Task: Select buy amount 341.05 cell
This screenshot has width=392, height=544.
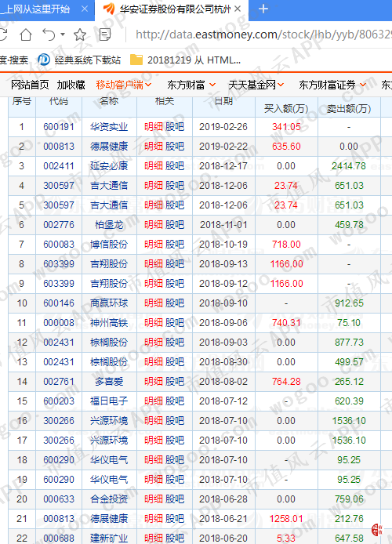Action: tap(286, 127)
